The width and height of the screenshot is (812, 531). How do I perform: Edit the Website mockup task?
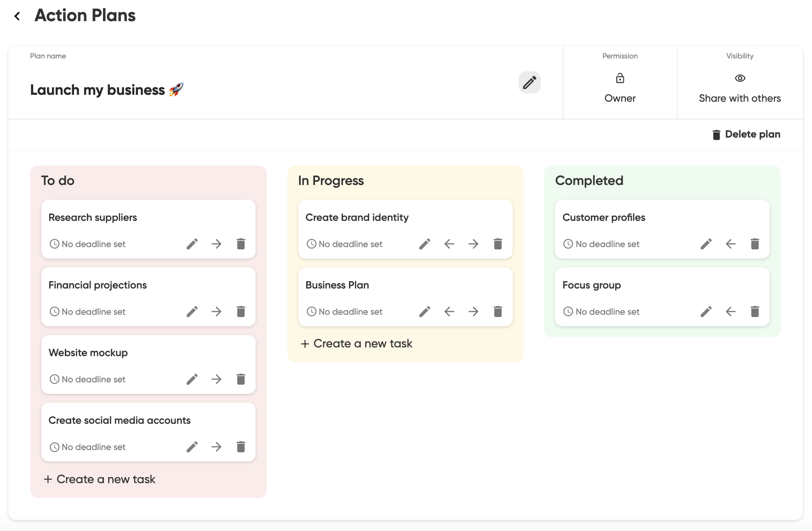point(192,379)
